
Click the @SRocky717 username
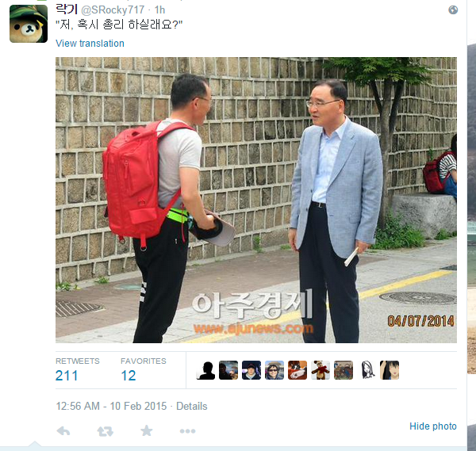(x=113, y=10)
